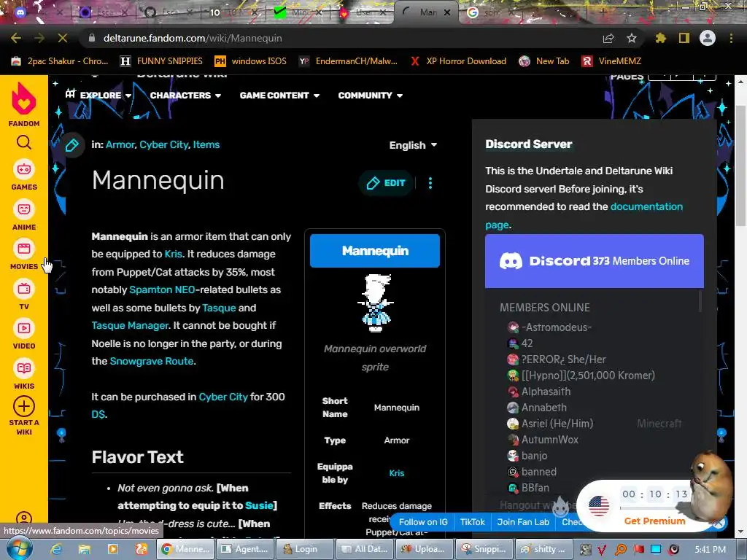Open Windows Media Player from the taskbar

point(113,549)
